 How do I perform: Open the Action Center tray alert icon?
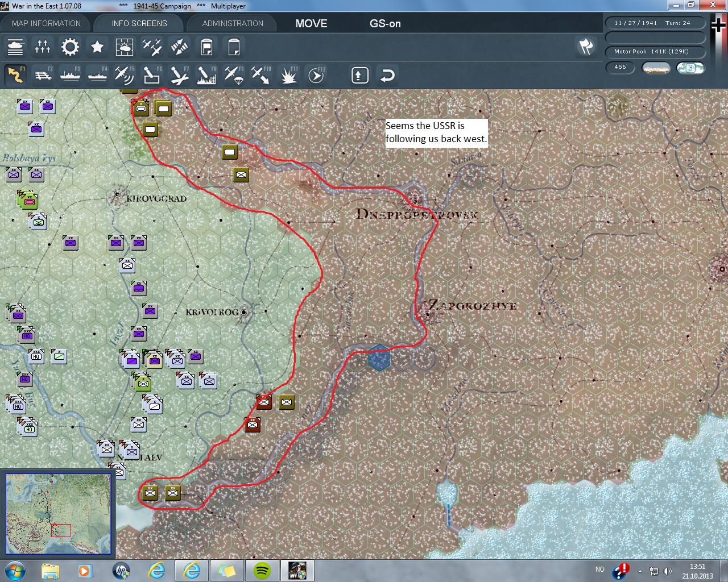pos(621,571)
